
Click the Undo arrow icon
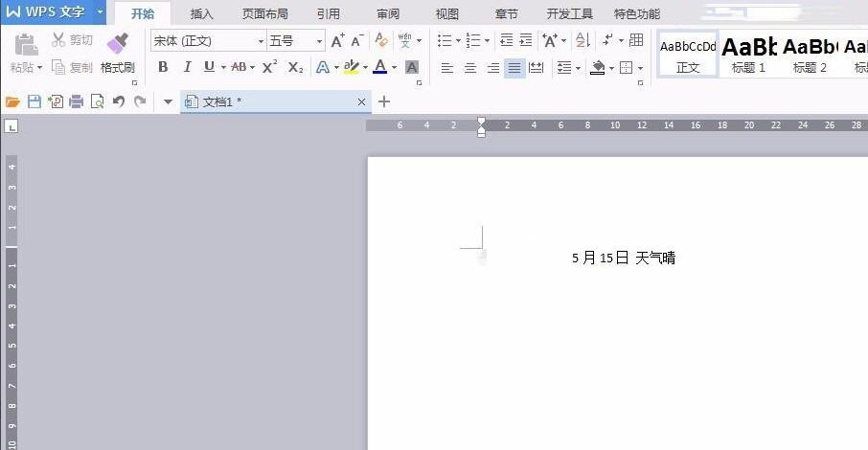(119, 101)
